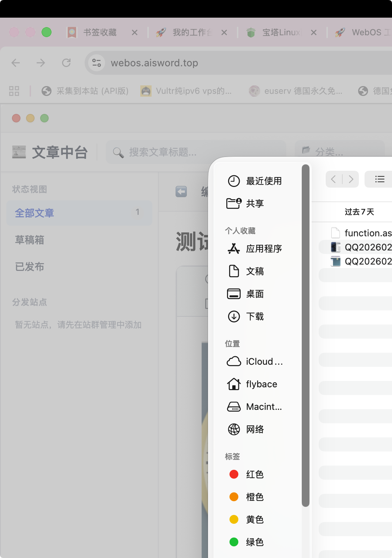Change file dialog list view mode
392x558 pixels.
click(379, 179)
